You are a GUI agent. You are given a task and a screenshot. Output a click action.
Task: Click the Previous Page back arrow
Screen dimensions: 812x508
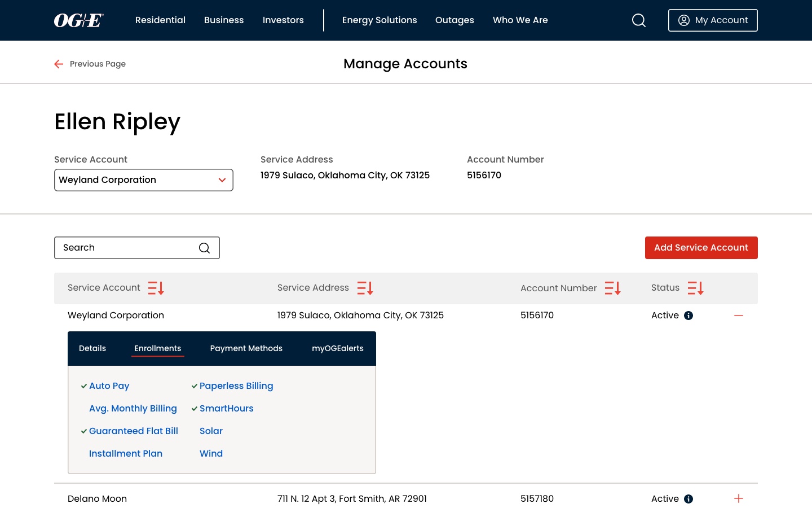coord(59,64)
